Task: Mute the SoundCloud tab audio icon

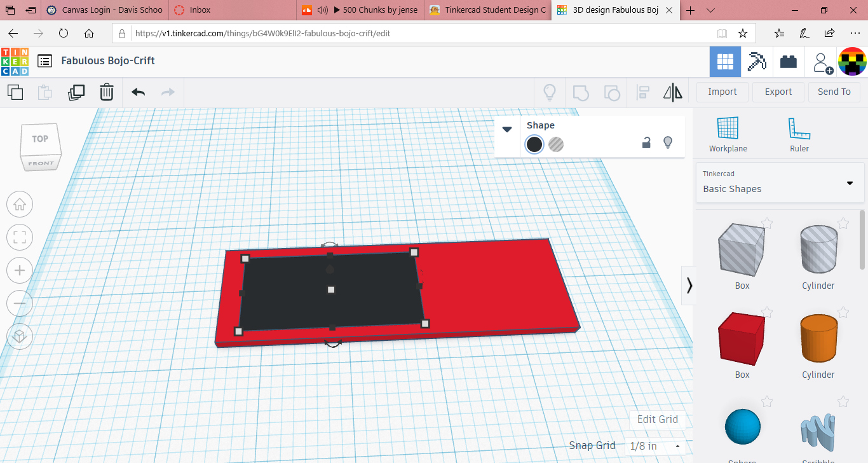Action: click(323, 10)
